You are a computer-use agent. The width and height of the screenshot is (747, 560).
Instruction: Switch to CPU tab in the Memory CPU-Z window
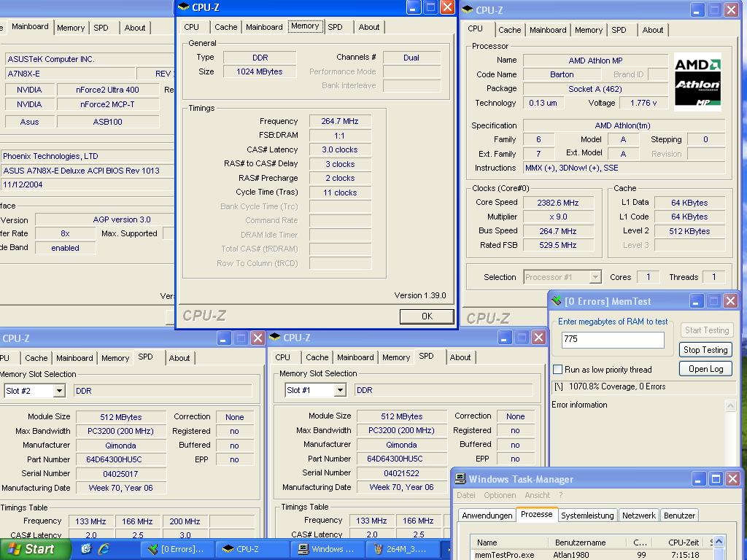192,27
